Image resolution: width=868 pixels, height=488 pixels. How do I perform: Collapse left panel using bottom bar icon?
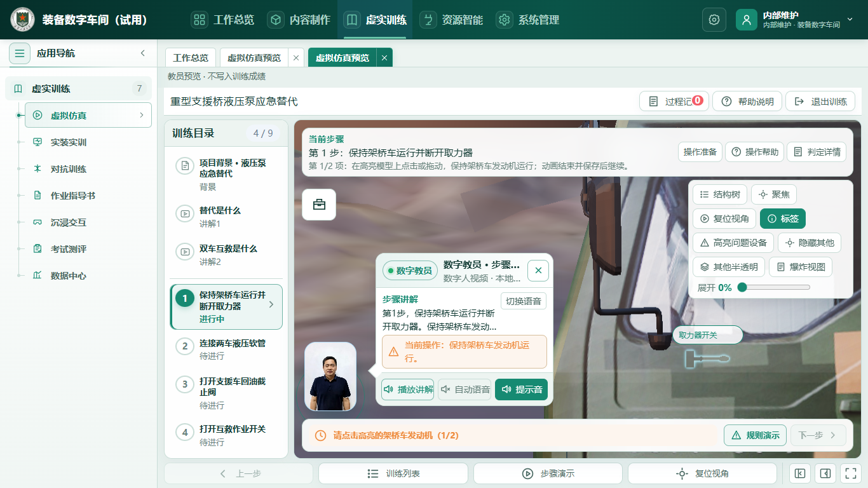(x=801, y=473)
